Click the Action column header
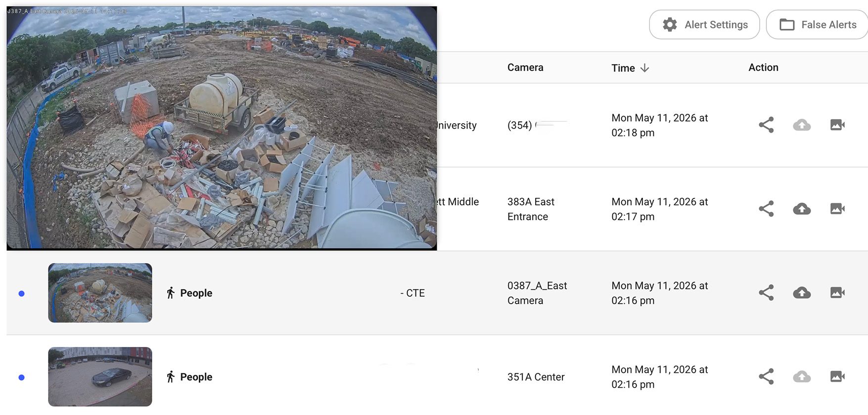Image resolution: width=868 pixels, height=415 pixels. pos(763,67)
